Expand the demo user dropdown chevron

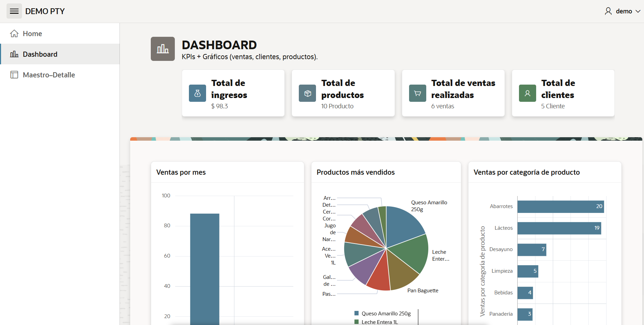[x=638, y=11]
